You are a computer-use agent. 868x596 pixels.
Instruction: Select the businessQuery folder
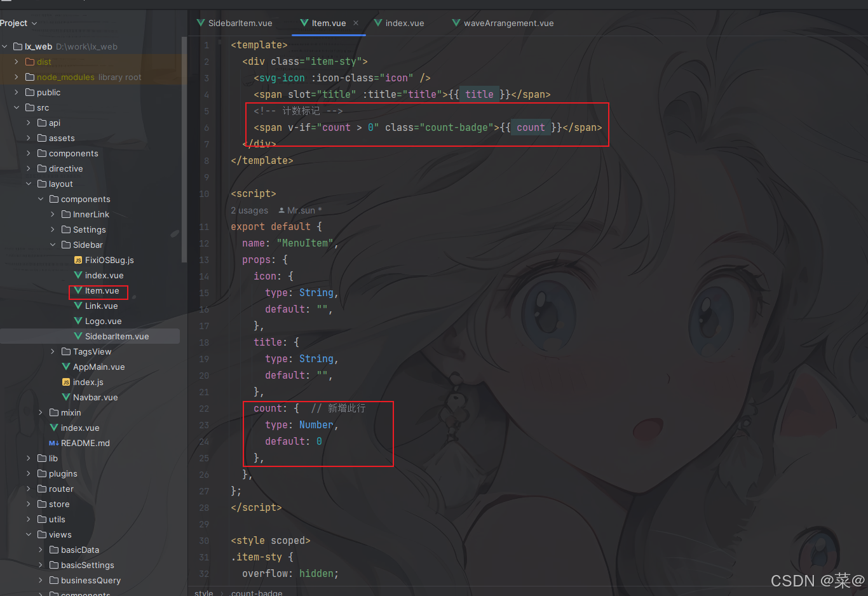(90, 580)
